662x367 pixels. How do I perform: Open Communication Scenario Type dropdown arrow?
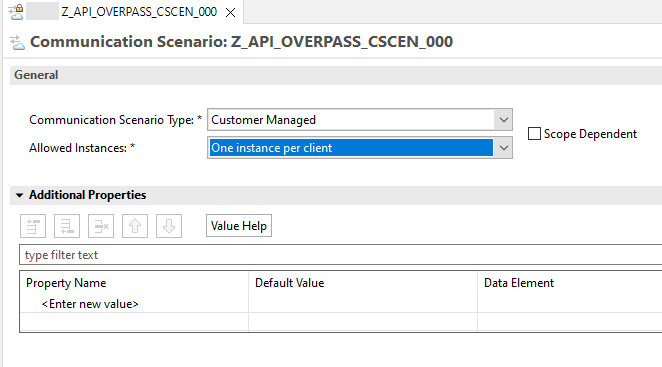click(503, 120)
